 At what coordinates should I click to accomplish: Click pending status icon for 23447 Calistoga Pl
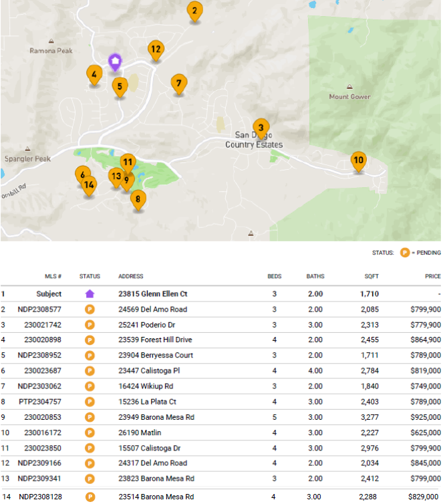coord(90,370)
